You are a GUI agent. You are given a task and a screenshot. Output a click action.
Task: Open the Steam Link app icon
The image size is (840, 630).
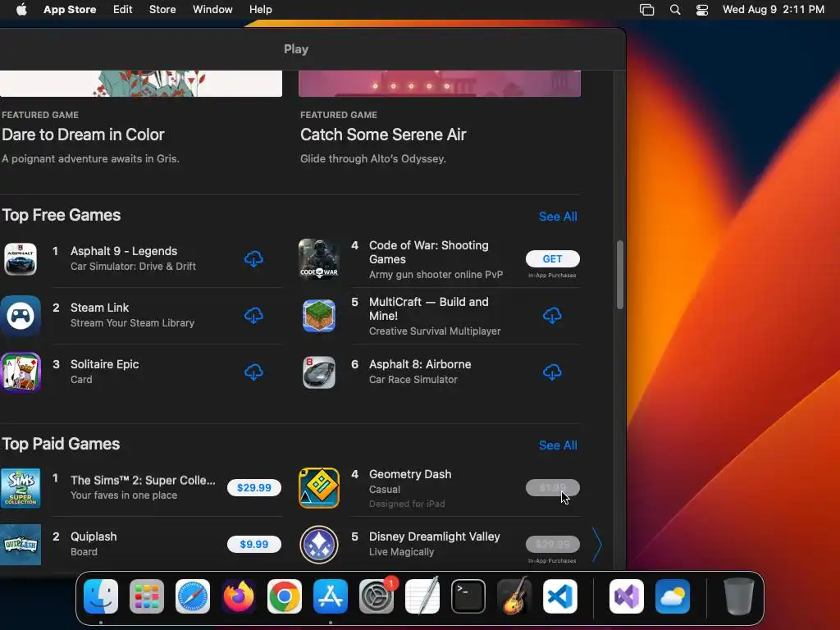coord(21,316)
